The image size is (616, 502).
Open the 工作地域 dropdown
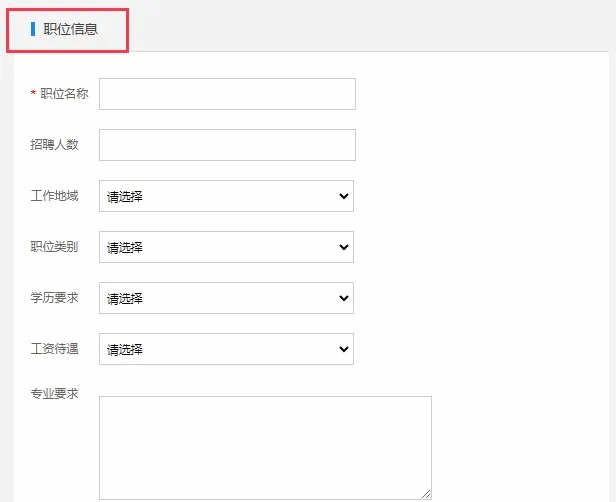226,196
